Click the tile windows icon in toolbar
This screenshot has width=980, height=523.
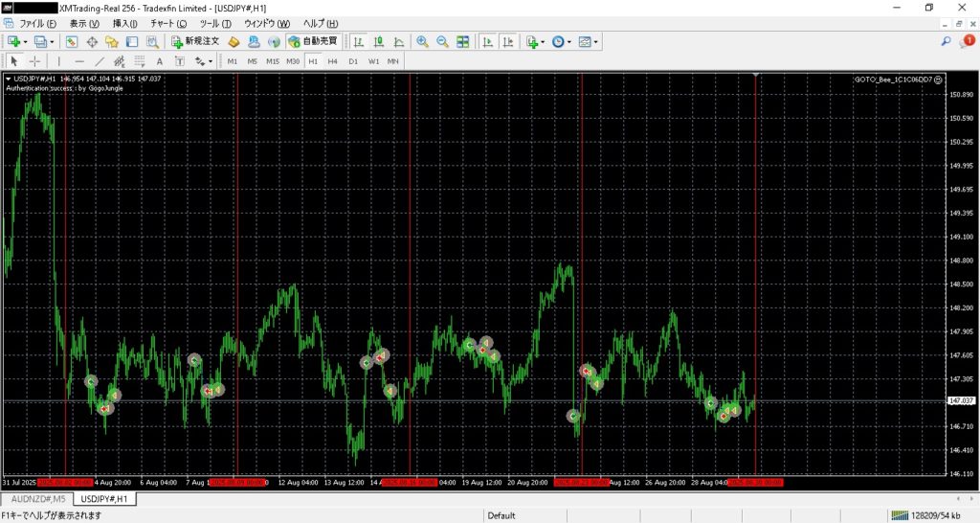point(463,42)
